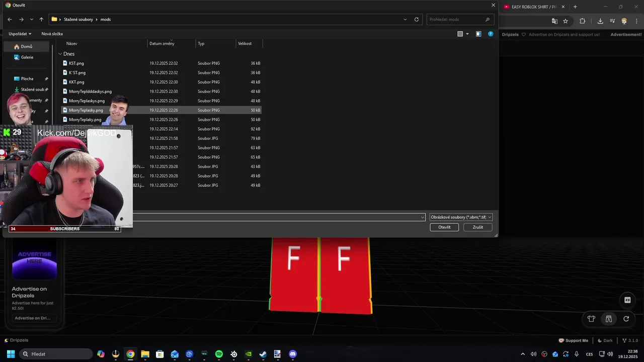Select Plocha in the navigation pane
This screenshot has height=362, width=644.
pos(27,79)
